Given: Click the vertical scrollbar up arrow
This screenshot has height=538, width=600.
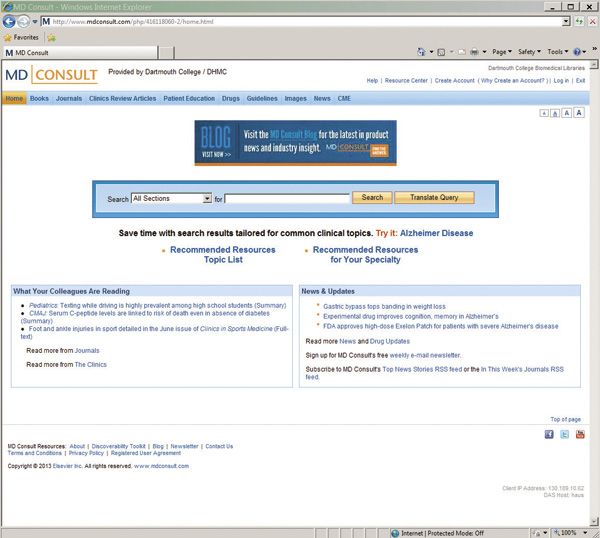Looking at the screenshot, I should (594, 65).
